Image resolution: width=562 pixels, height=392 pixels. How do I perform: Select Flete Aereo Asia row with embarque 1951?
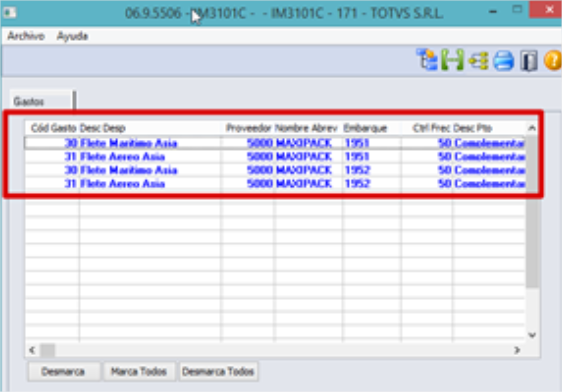pos(275,157)
